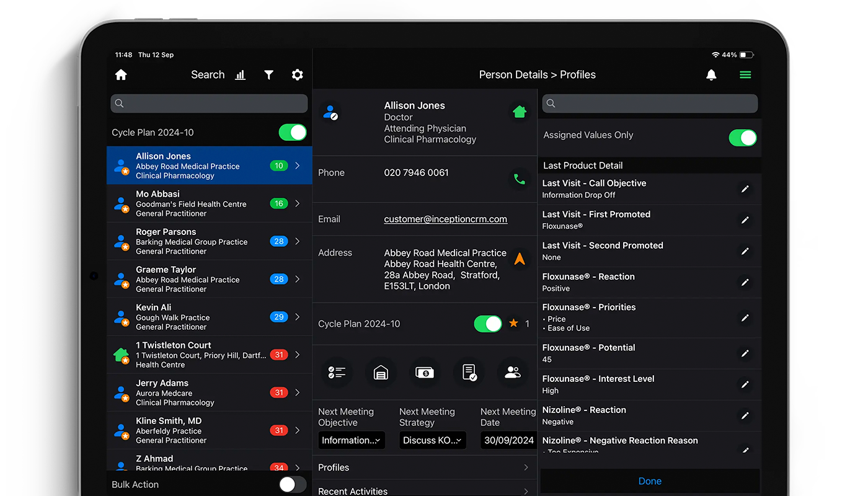Select Allison Jones in the list
The height and width of the screenshot is (496, 868).
210,166
